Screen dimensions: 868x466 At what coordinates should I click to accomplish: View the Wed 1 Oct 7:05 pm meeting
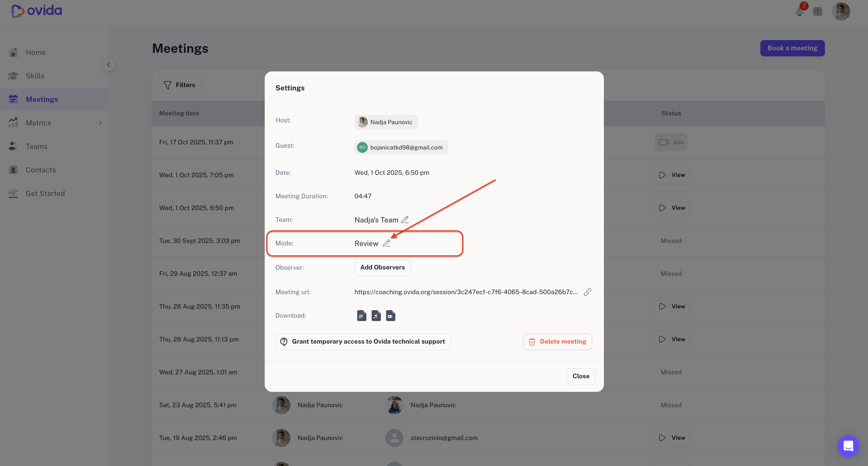(671, 175)
